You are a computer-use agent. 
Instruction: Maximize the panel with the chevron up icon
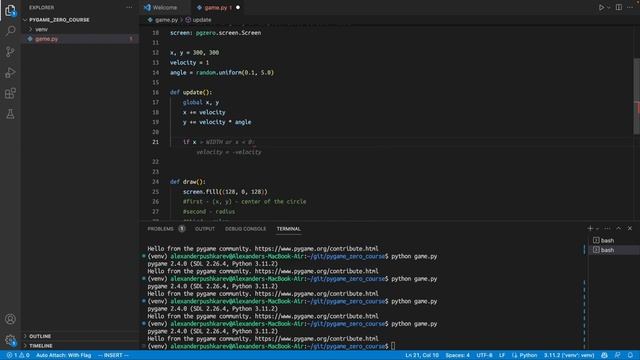pos(619,229)
